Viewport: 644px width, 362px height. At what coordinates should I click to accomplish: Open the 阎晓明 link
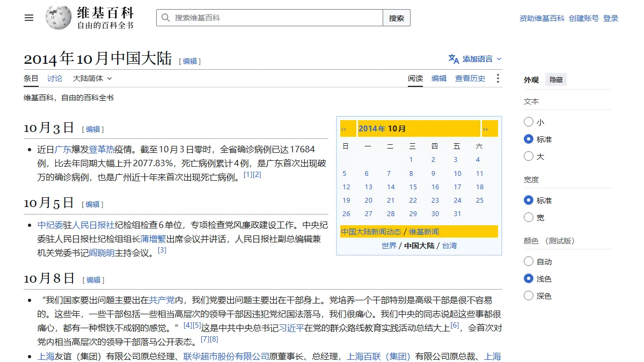click(102, 253)
